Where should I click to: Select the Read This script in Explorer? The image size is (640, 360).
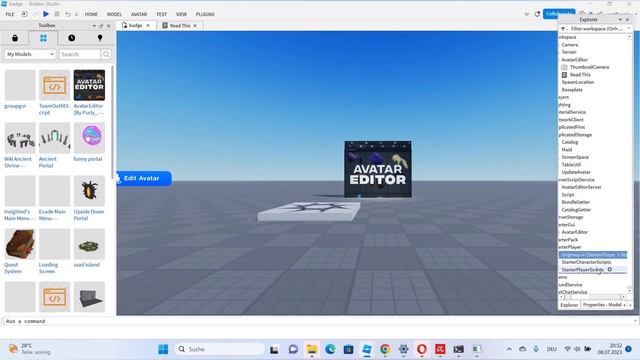[580, 75]
